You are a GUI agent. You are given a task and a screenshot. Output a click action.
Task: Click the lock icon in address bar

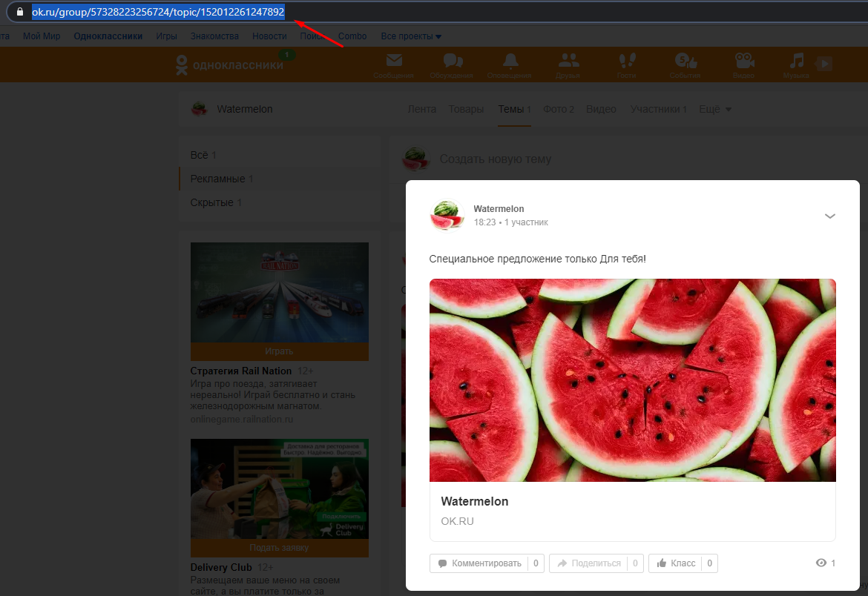[x=20, y=12]
